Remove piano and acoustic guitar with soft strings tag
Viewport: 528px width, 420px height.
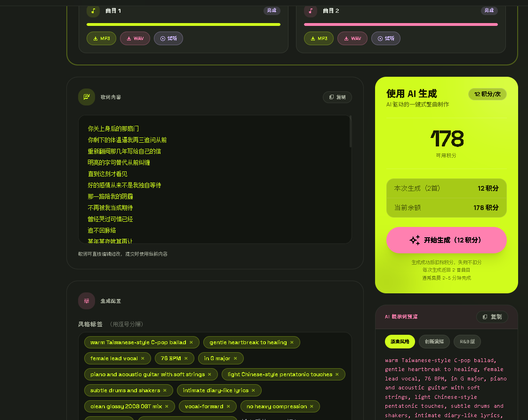click(209, 374)
